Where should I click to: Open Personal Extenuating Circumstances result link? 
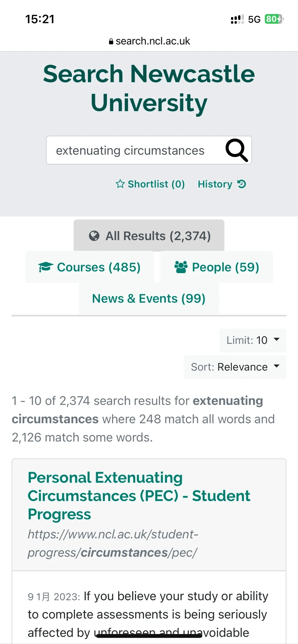(x=139, y=496)
